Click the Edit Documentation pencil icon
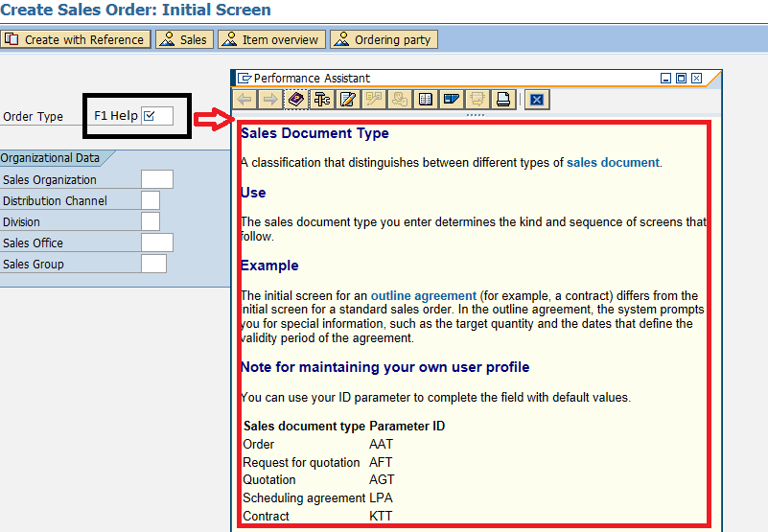The image size is (768, 532). pyautogui.click(x=348, y=100)
